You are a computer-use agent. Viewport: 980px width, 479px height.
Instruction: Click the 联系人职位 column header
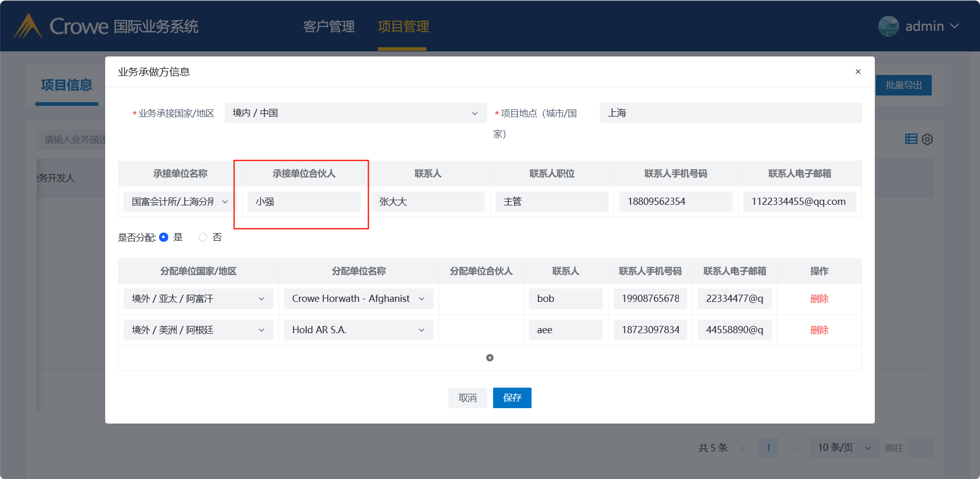click(552, 174)
